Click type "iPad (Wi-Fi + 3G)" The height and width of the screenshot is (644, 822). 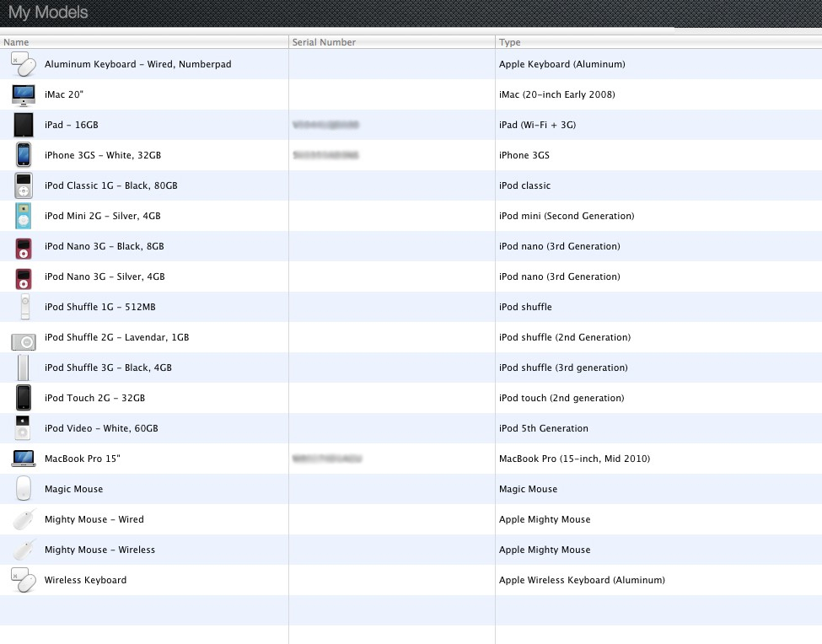(x=537, y=125)
